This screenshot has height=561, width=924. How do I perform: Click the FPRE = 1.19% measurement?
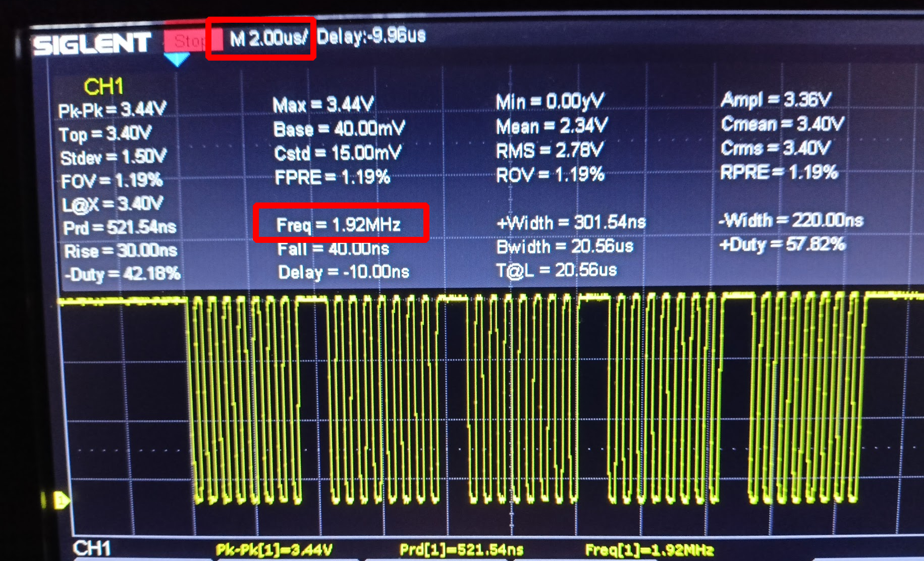(332, 177)
